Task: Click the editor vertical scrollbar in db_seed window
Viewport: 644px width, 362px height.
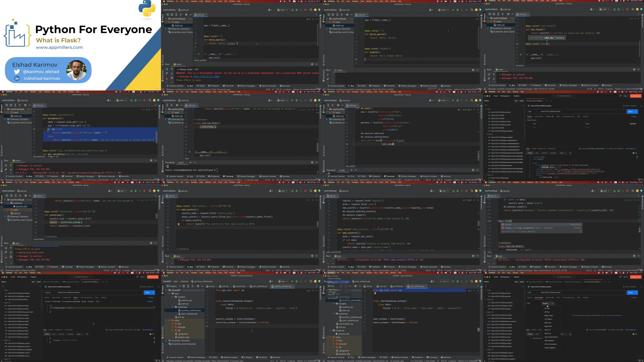Action: (478, 156)
